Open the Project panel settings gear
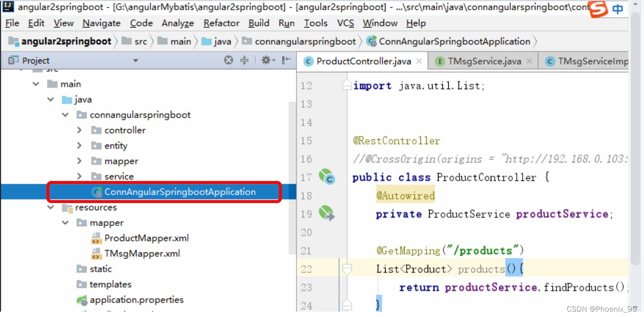This screenshot has height=317, width=644. pos(267,60)
